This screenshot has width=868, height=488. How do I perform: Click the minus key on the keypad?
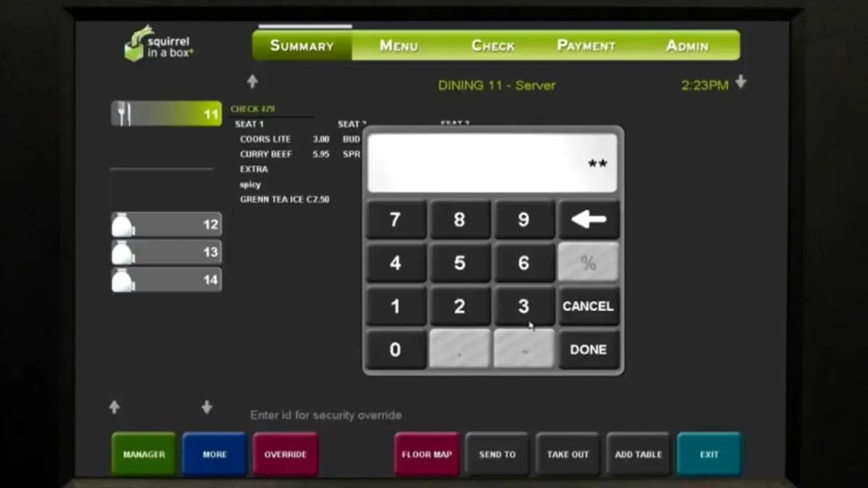click(524, 350)
